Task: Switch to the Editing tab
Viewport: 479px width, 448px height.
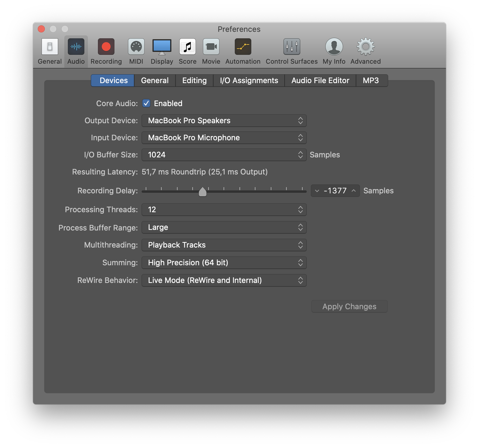Action: coord(194,80)
